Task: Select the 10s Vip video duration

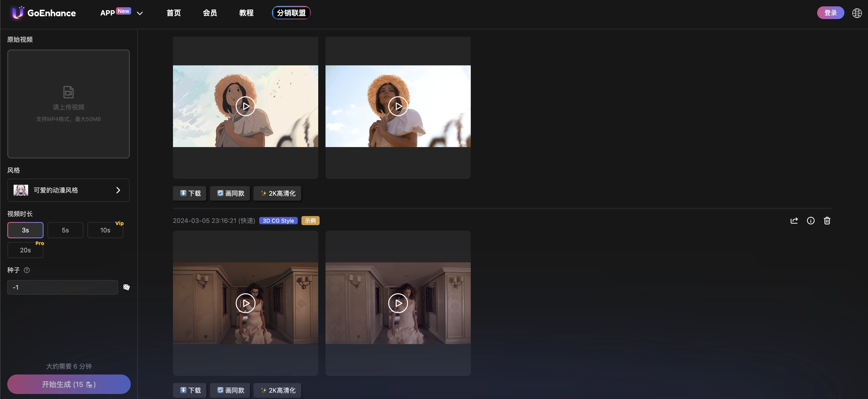Action: [x=105, y=230]
